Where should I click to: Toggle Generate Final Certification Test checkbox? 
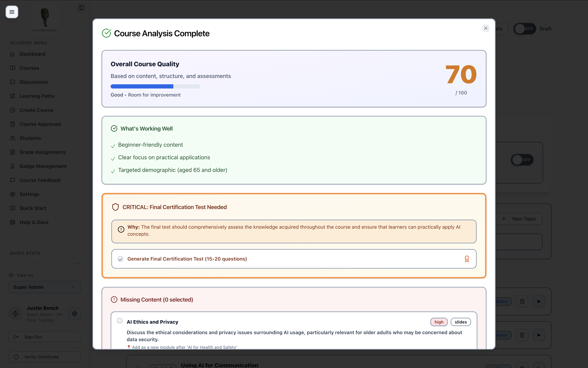120,259
